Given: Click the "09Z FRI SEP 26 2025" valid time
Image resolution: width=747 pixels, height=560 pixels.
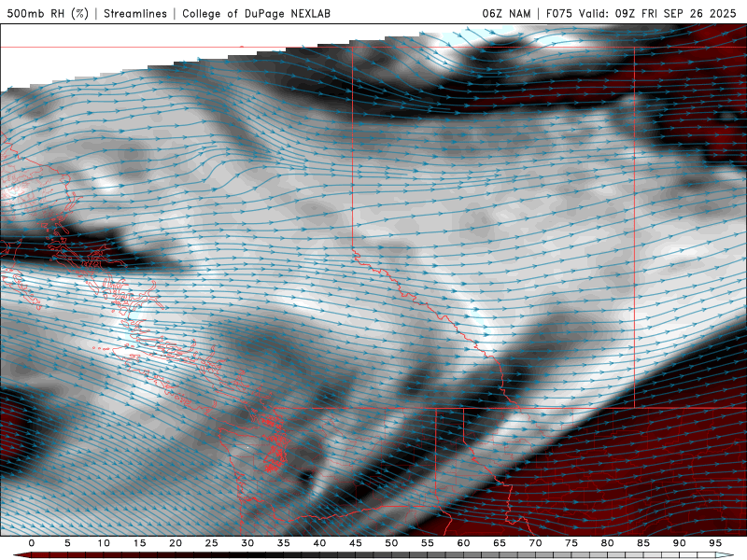Looking at the screenshot, I should (x=675, y=13).
